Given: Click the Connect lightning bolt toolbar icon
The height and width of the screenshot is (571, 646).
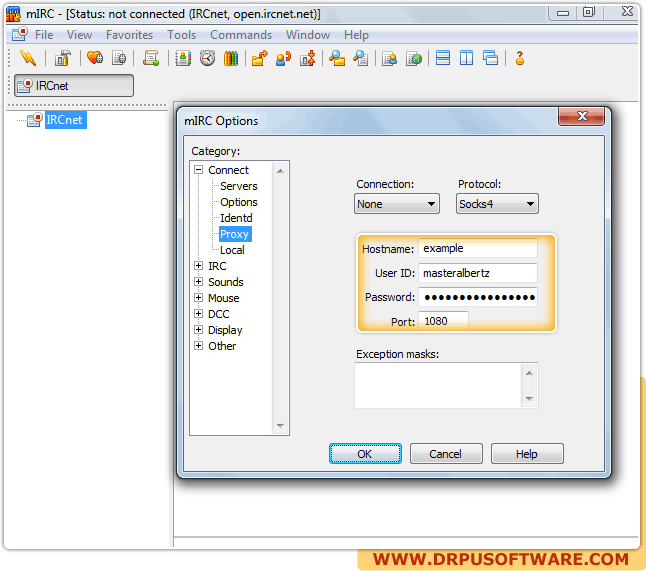Looking at the screenshot, I should pos(28,58).
